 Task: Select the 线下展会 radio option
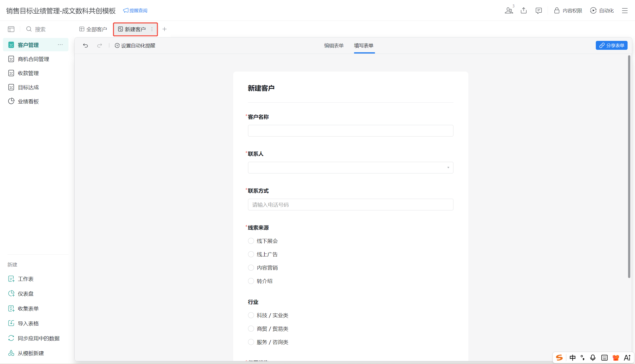coord(251,241)
